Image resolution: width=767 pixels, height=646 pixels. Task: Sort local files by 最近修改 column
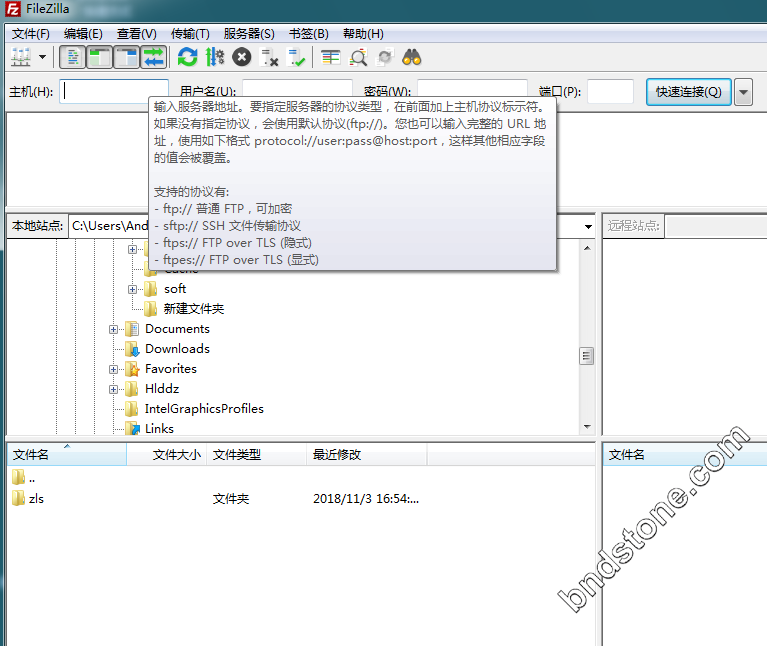pyautogui.click(x=367, y=455)
